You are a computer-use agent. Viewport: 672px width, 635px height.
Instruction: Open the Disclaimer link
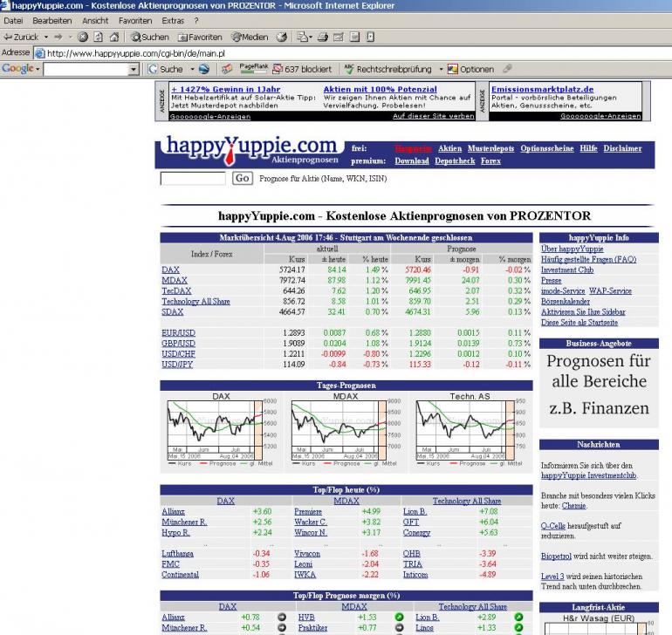(622, 148)
